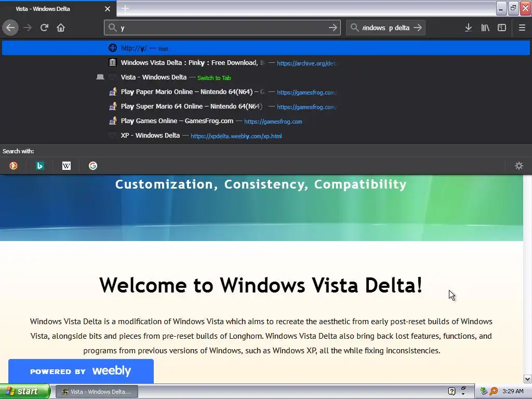The height and width of the screenshot is (399, 532).
Task: Open a new tab with plus button
Action: tap(125, 8)
